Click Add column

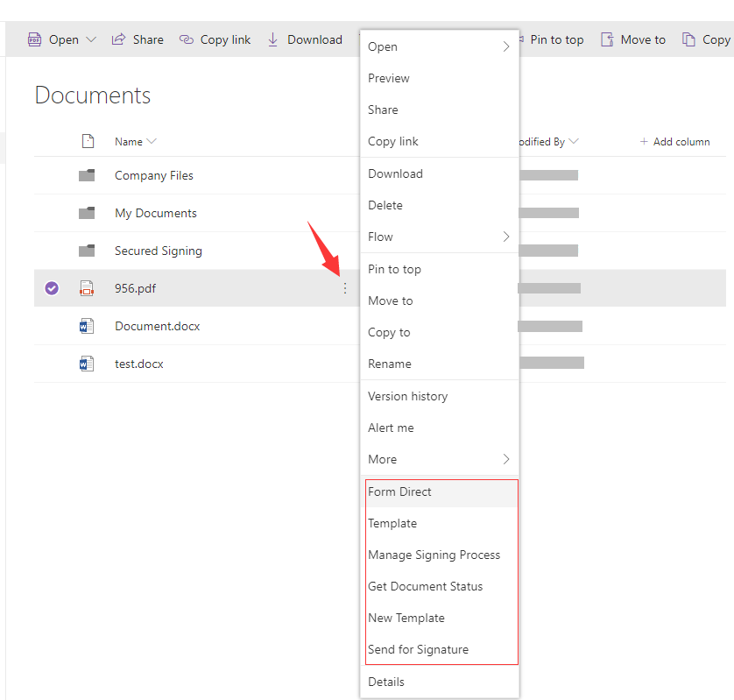(x=674, y=142)
